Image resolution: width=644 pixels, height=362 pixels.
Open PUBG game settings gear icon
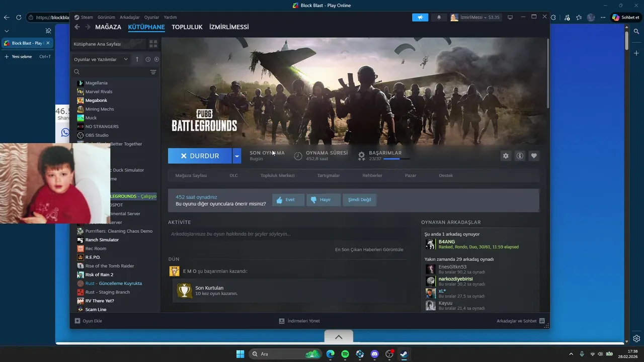tap(506, 156)
